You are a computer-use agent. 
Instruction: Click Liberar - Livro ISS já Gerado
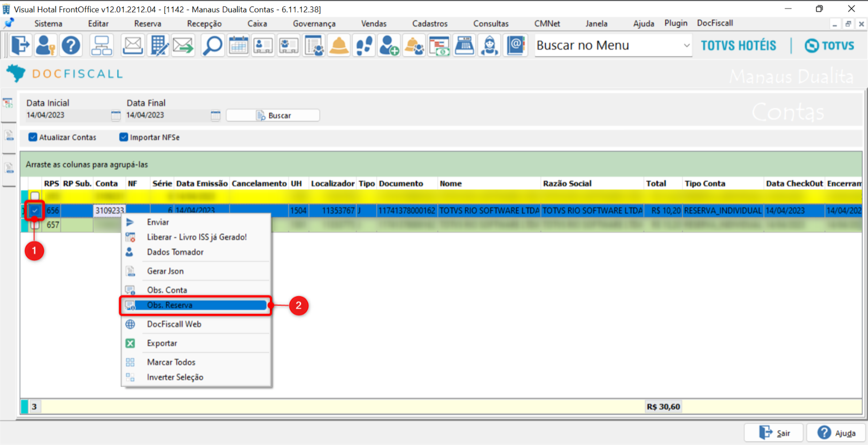coord(196,237)
